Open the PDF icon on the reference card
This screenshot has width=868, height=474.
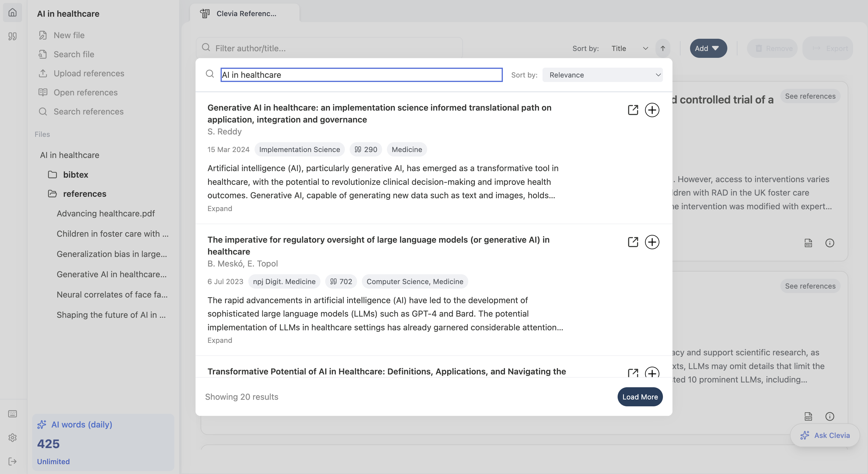(x=809, y=243)
